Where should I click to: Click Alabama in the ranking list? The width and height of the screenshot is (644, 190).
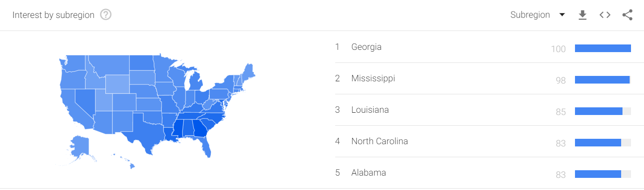(x=368, y=172)
